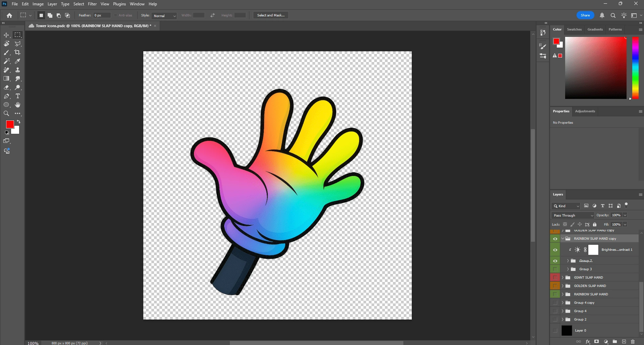Viewport: 644px width, 345px height.
Task: Pick the Eyedropper tool
Action: [17, 61]
